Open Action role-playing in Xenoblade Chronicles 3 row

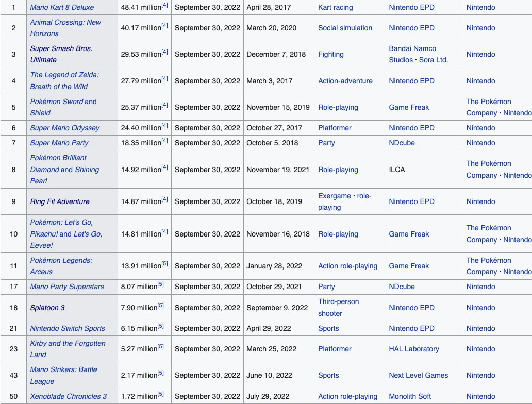pos(347,396)
